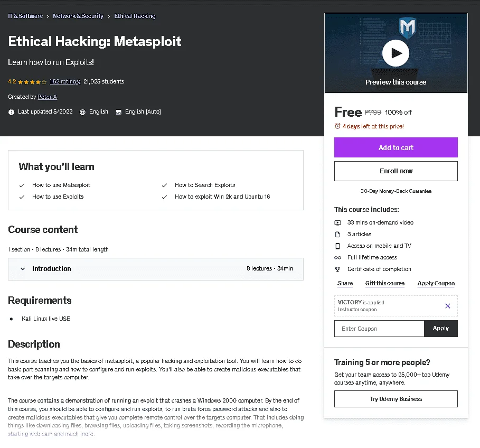This screenshot has height=448, width=480.
Task: Add the course to cart
Action: tap(396, 147)
